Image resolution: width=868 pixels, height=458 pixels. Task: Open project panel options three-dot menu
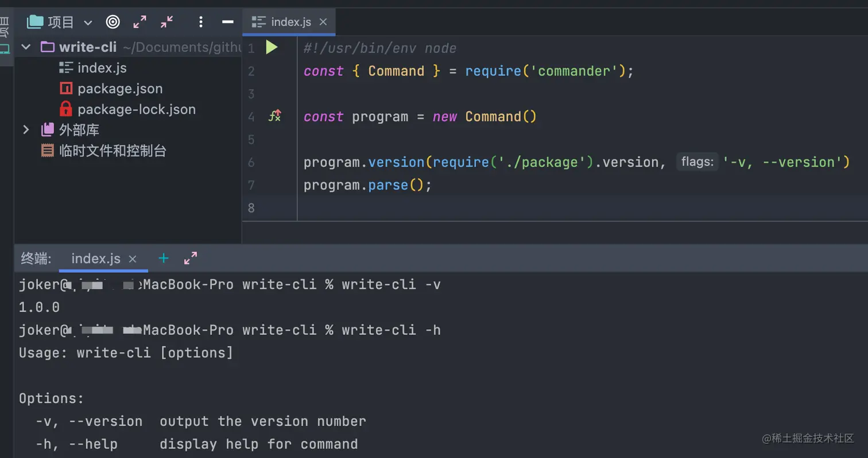click(x=201, y=22)
